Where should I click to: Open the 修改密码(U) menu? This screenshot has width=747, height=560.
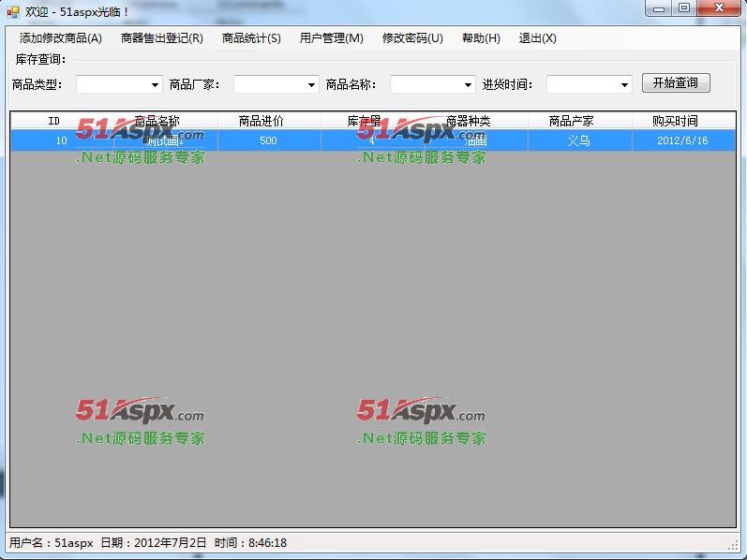tap(412, 38)
